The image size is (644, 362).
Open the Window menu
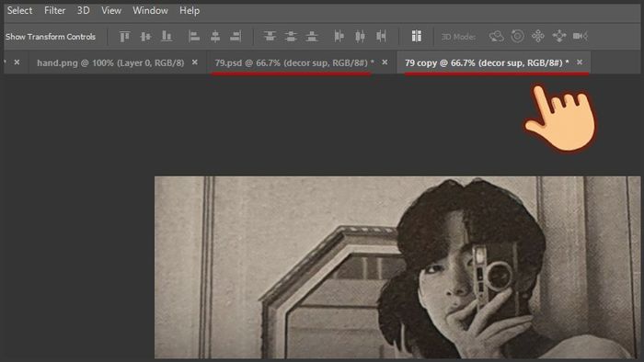click(150, 11)
